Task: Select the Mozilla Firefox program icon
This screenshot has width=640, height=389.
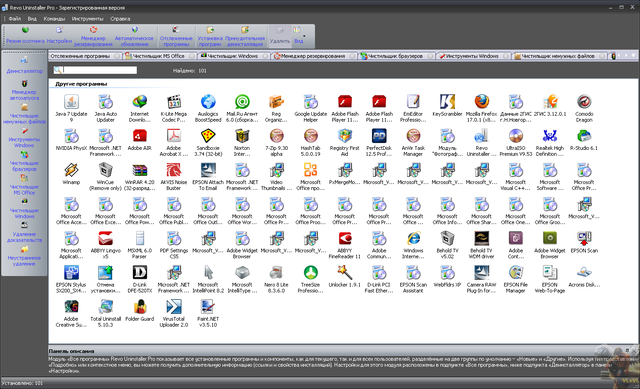Action: (482, 108)
